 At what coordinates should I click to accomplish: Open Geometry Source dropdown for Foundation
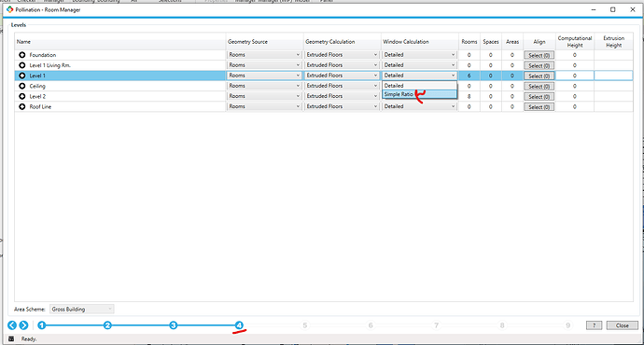coord(264,55)
